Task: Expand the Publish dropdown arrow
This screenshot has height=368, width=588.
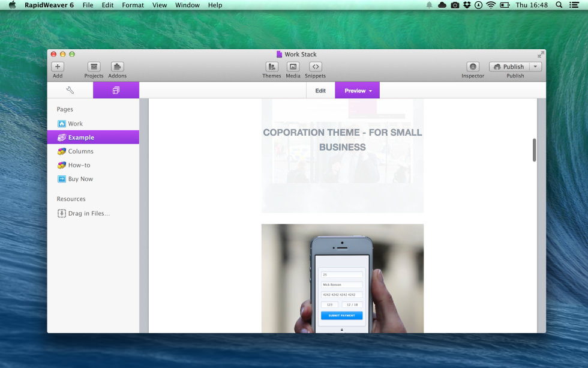Action: 535,67
